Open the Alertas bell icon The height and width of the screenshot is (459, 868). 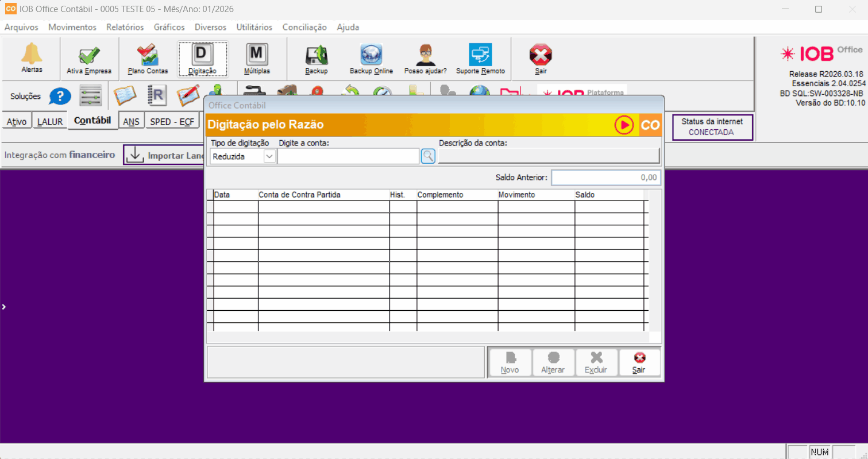click(32, 55)
